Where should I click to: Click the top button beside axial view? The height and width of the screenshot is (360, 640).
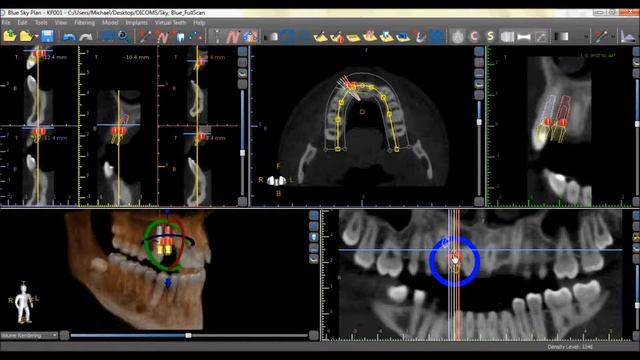(x=479, y=51)
